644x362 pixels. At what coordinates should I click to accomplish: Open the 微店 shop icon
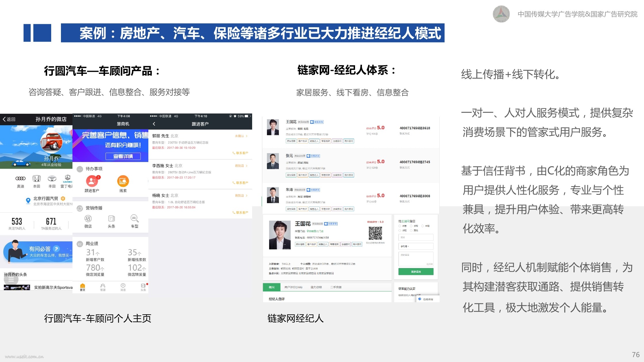[88, 219]
